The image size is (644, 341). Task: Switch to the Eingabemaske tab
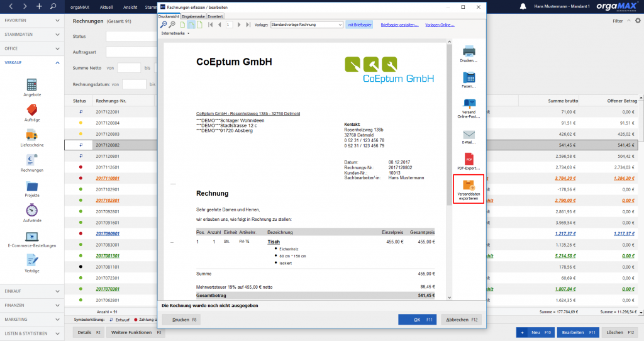(193, 16)
